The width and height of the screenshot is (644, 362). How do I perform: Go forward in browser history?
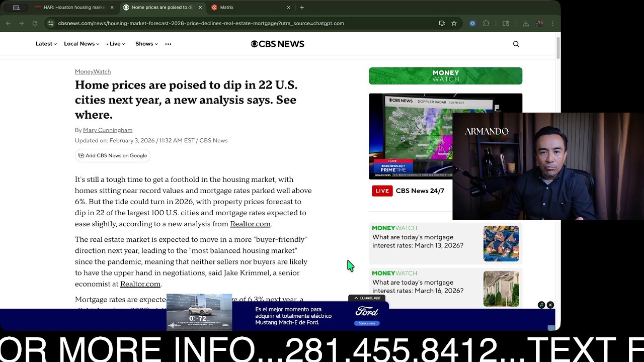(21, 23)
